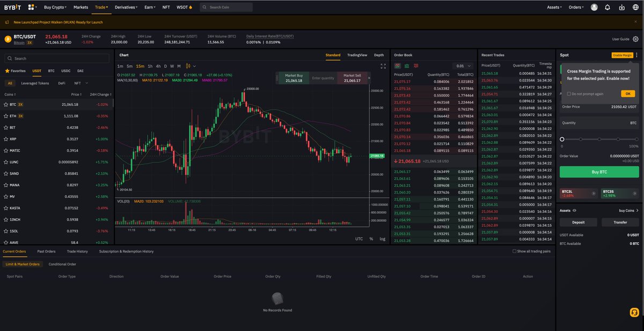
Task: Click the Buy BTC button
Action: point(599,172)
